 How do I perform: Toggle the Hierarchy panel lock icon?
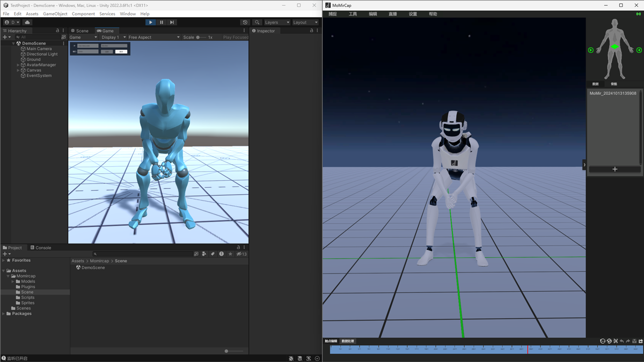(x=57, y=31)
